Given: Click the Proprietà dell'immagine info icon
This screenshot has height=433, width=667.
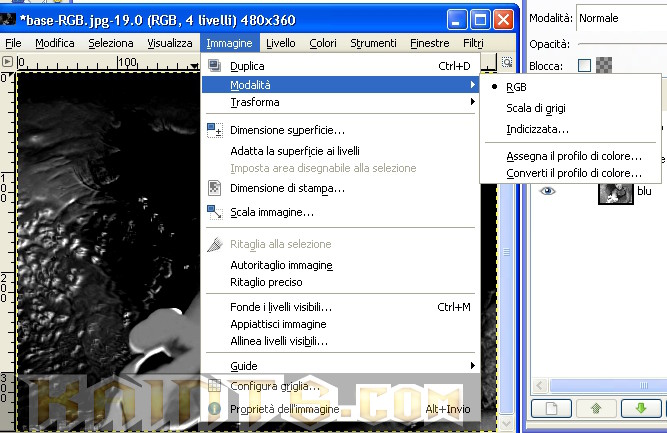Looking at the screenshot, I should click(x=213, y=410).
